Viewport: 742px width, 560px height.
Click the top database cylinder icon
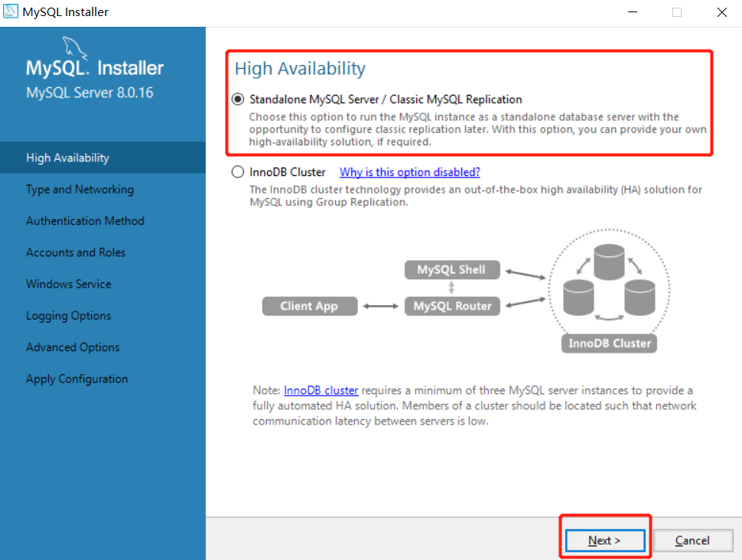click(609, 262)
